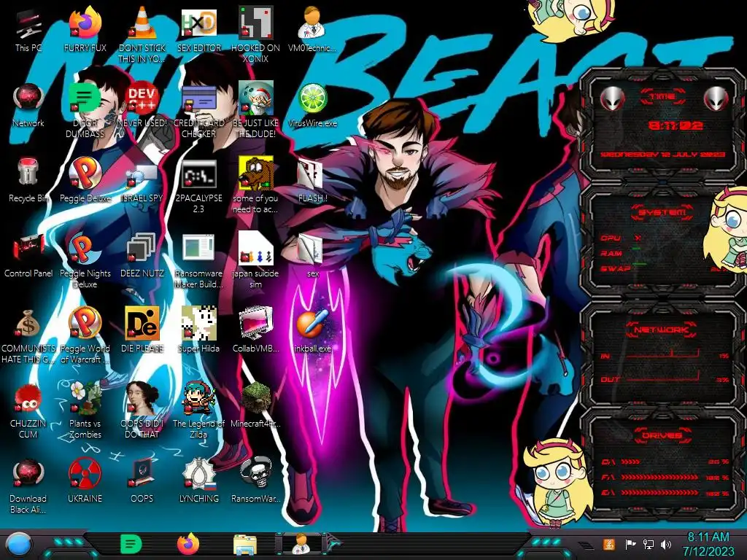The height and width of the screenshot is (560, 747).
Task: Open Firefox from the taskbar
Action: [188, 544]
